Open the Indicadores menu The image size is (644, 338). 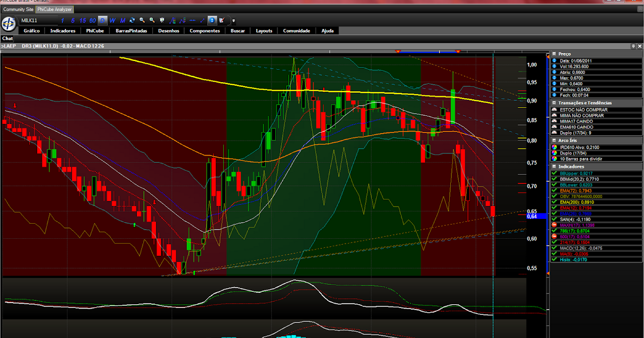click(63, 31)
